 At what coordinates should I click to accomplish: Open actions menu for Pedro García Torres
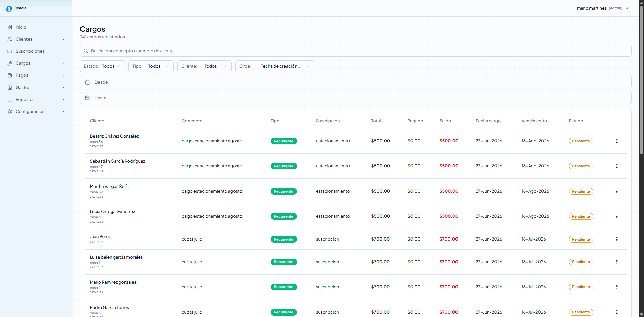click(x=616, y=312)
